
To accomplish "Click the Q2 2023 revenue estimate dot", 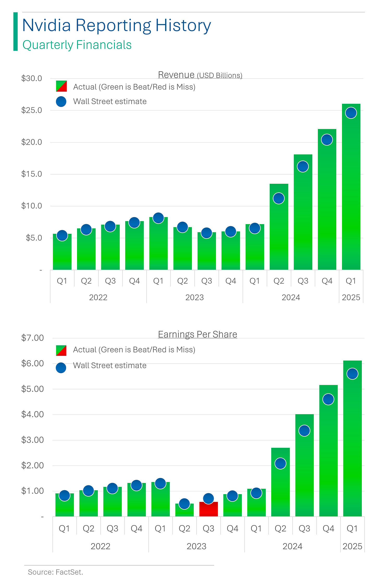I will [x=182, y=227].
